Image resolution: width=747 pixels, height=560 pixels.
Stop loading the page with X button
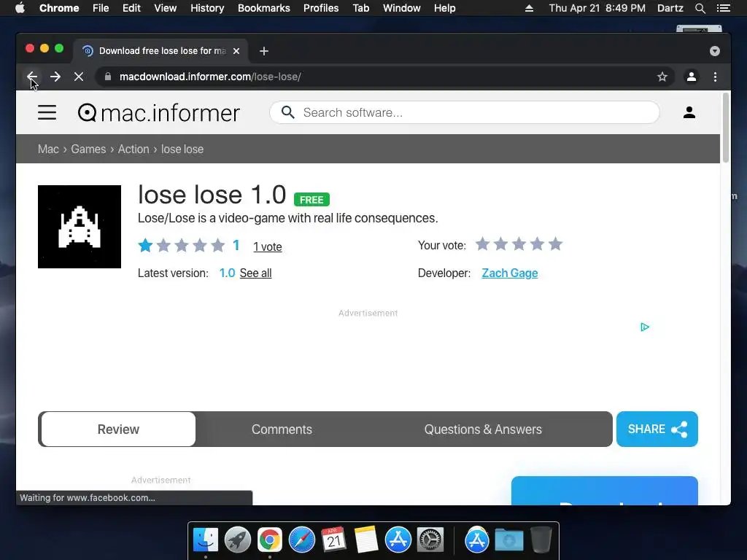pyautogui.click(x=79, y=77)
